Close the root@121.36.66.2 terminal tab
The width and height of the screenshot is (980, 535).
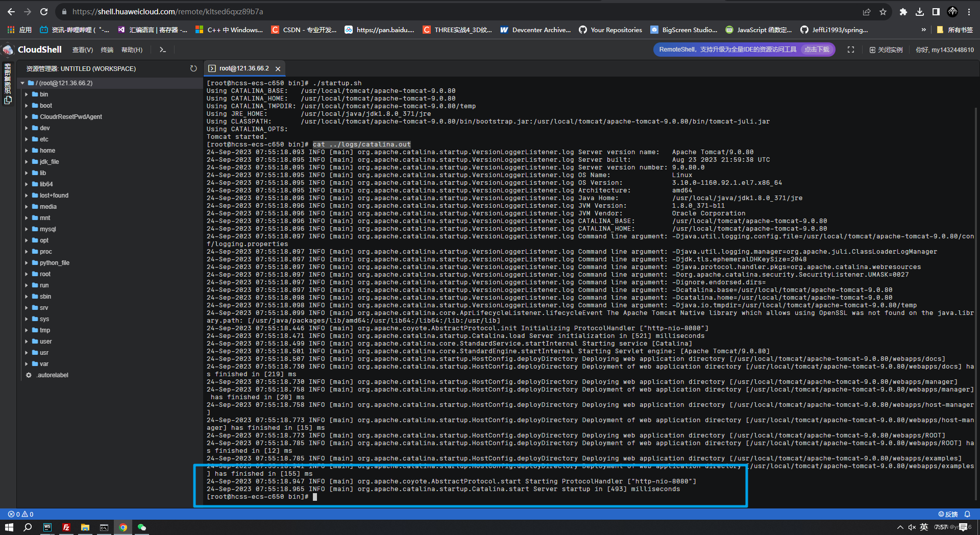click(278, 68)
